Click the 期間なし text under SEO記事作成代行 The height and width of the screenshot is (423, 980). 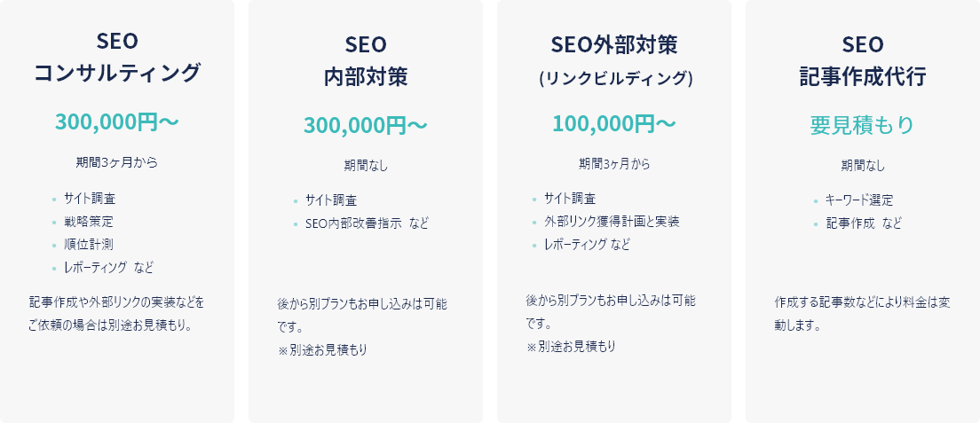tap(863, 165)
